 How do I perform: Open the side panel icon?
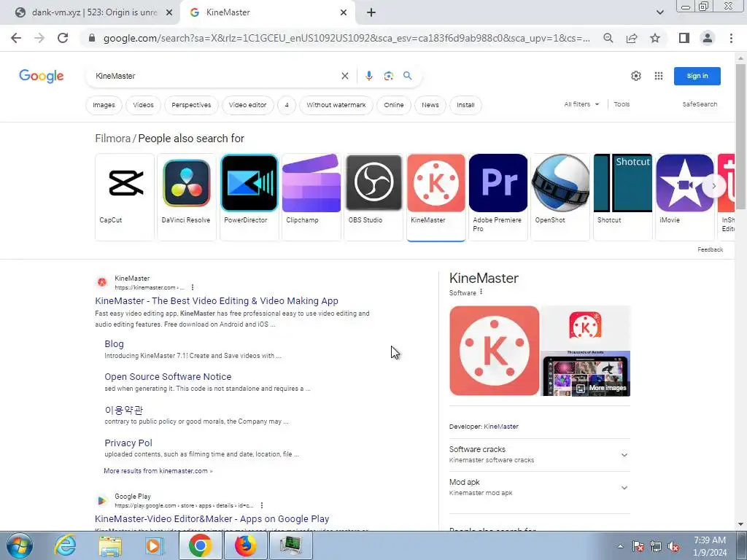pyautogui.click(x=684, y=38)
